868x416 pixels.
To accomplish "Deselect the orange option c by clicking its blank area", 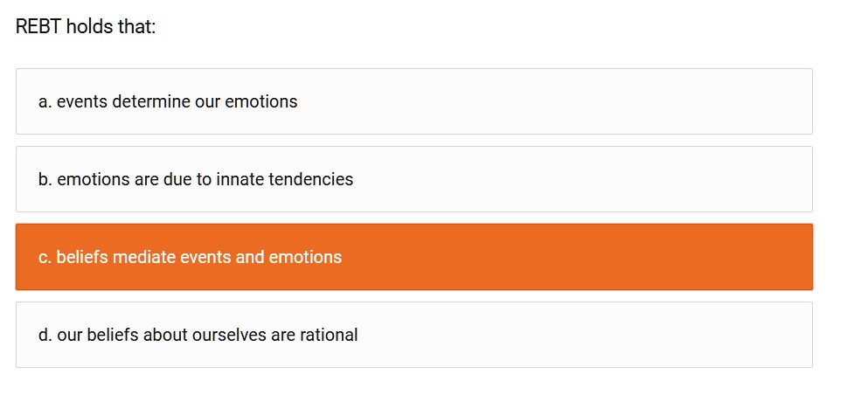I will click(576, 257).
